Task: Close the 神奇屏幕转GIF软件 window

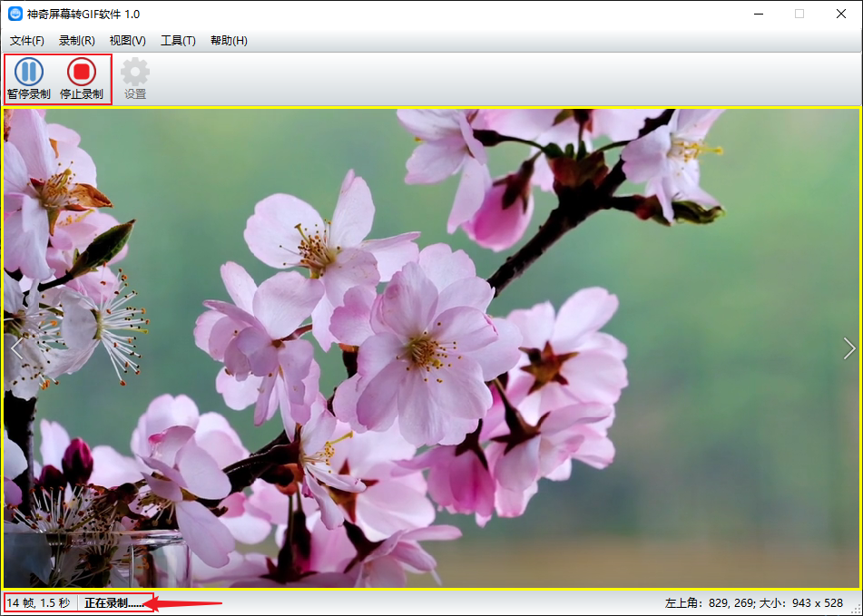Action: (x=841, y=14)
